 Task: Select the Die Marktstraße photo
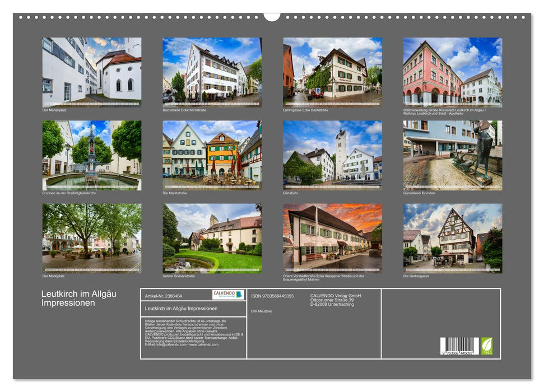click(x=212, y=155)
